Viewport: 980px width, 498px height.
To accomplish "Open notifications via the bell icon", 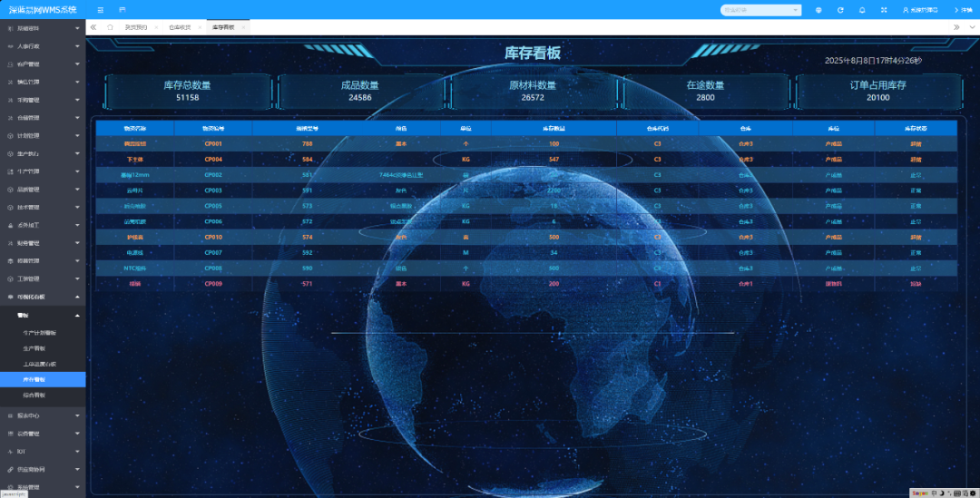I will 862,10.
